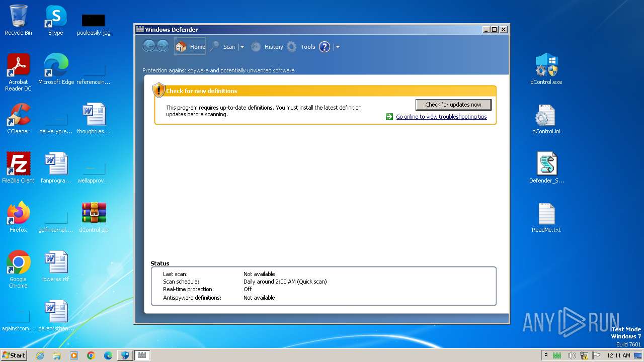Select the Real-time protection Off value
Screen dimensions: 644x362
(248, 289)
